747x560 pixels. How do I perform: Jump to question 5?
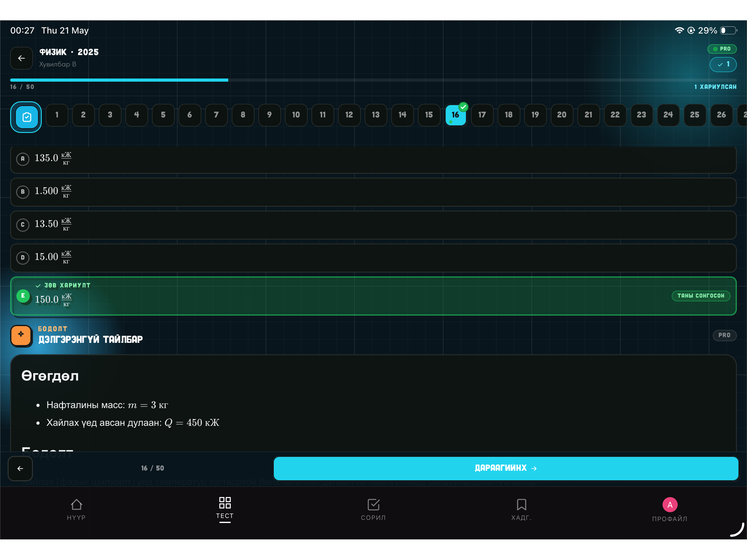point(163,115)
